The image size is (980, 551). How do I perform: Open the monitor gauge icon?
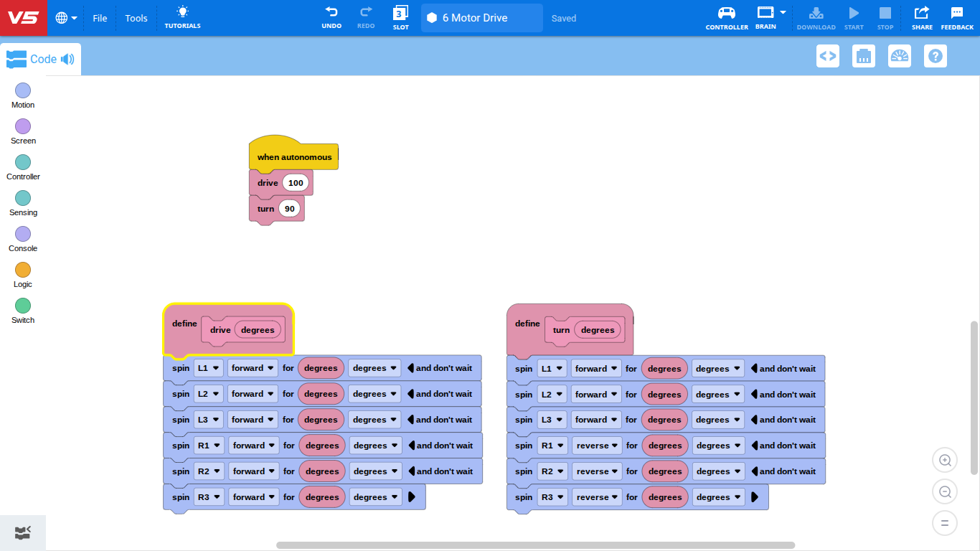[900, 56]
